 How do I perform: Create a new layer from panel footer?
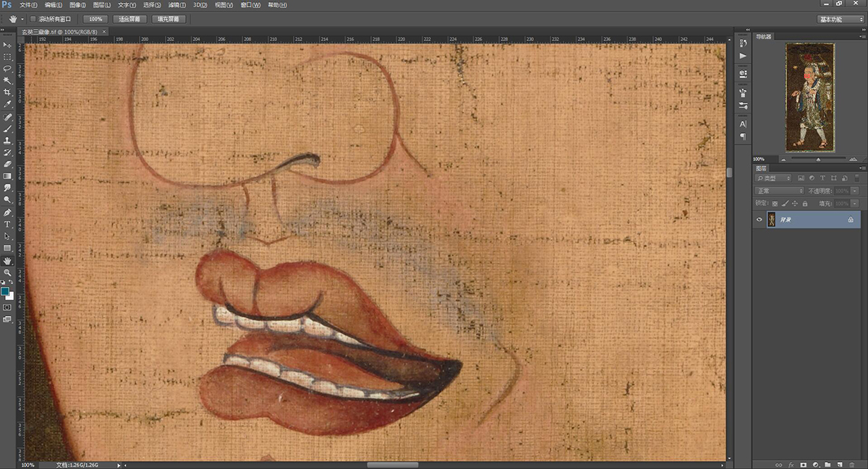pyautogui.click(x=838, y=464)
